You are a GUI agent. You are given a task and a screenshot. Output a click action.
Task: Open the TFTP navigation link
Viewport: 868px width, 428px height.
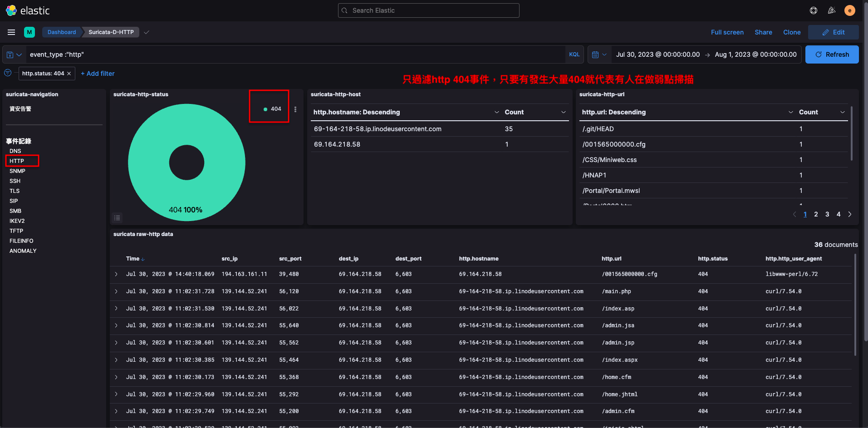(x=16, y=231)
